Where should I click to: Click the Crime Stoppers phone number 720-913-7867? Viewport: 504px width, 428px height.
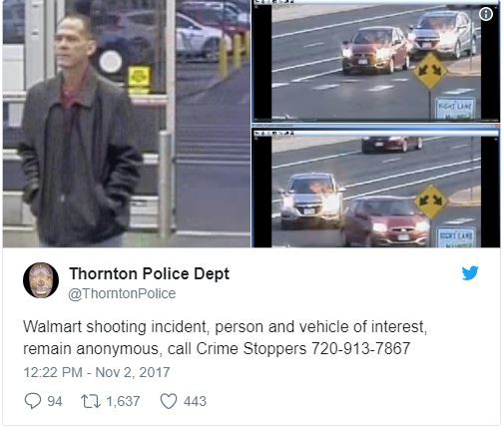click(360, 349)
